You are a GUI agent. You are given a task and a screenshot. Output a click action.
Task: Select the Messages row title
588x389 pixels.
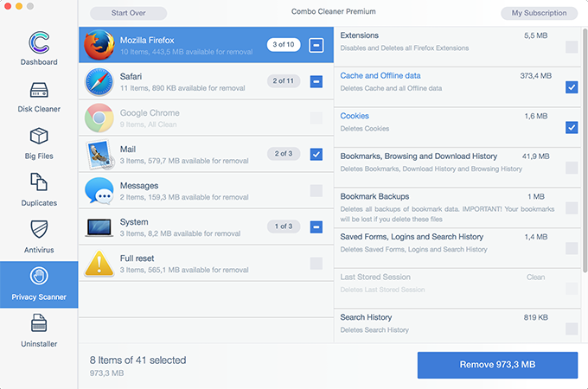[x=139, y=186]
